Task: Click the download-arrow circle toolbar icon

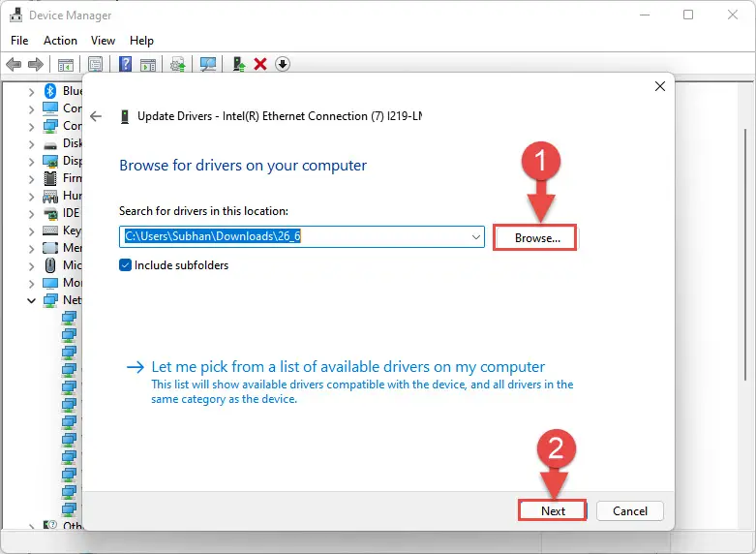Action: pos(283,64)
